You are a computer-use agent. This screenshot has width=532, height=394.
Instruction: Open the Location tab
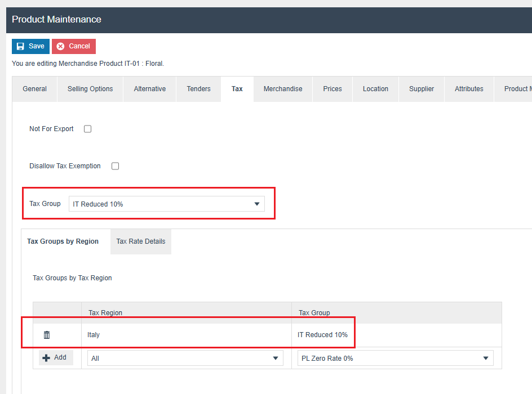375,89
